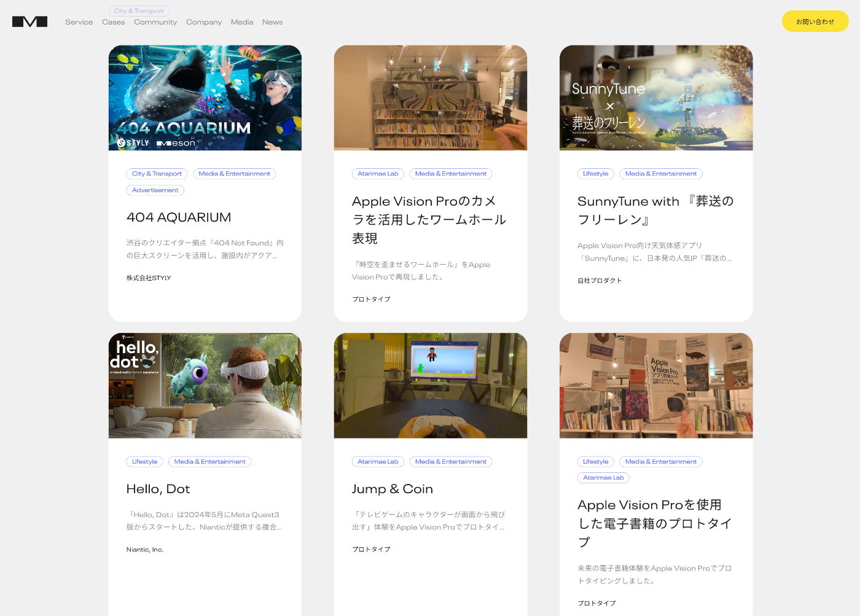Open the wormhole bookshelf thumbnail image

pos(431,98)
